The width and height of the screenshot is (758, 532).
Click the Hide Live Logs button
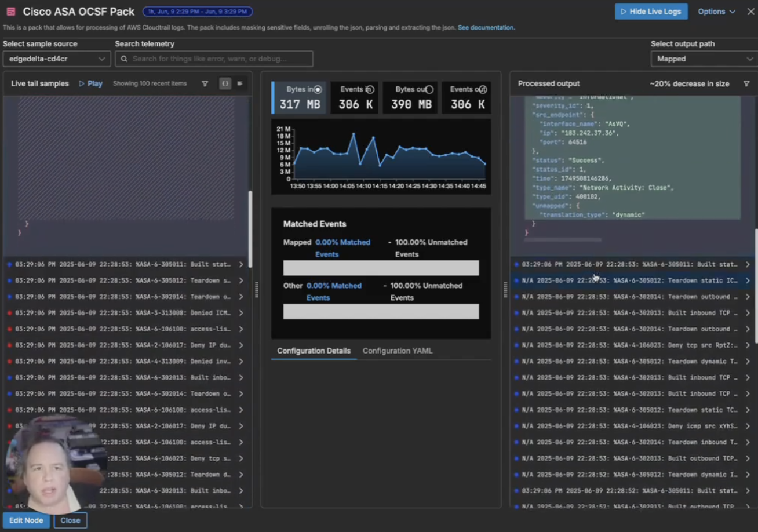click(651, 11)
